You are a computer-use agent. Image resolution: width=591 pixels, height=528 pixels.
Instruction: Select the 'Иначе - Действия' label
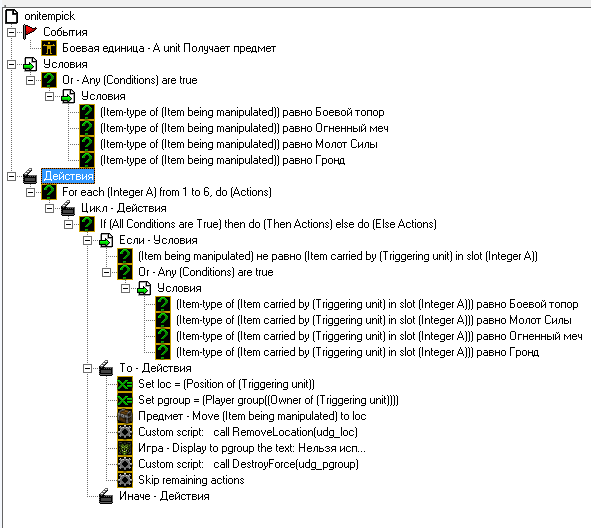(x=164, y=496)
